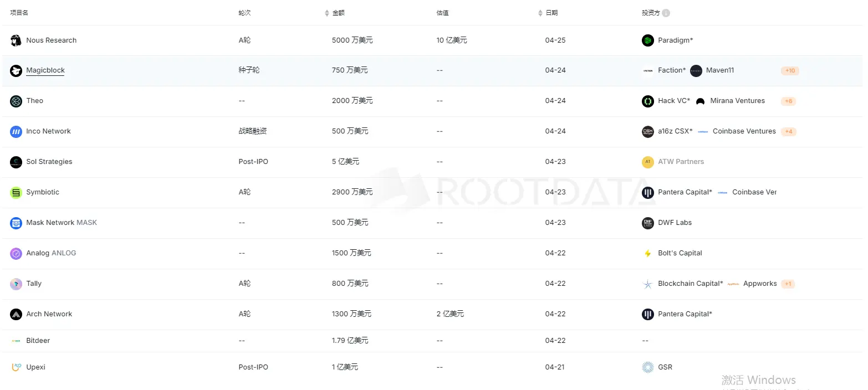Click the Paradigm investor icon
868x390 pixels.
pos(647,40)
